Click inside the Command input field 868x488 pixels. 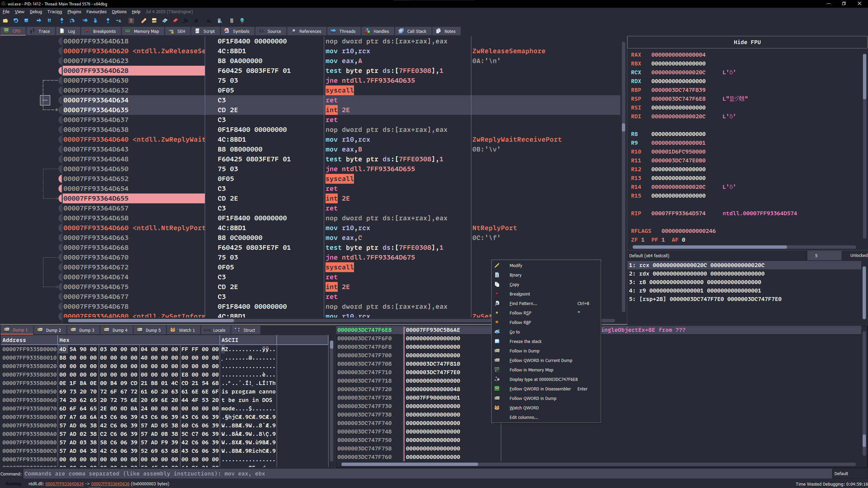point(203,473)
